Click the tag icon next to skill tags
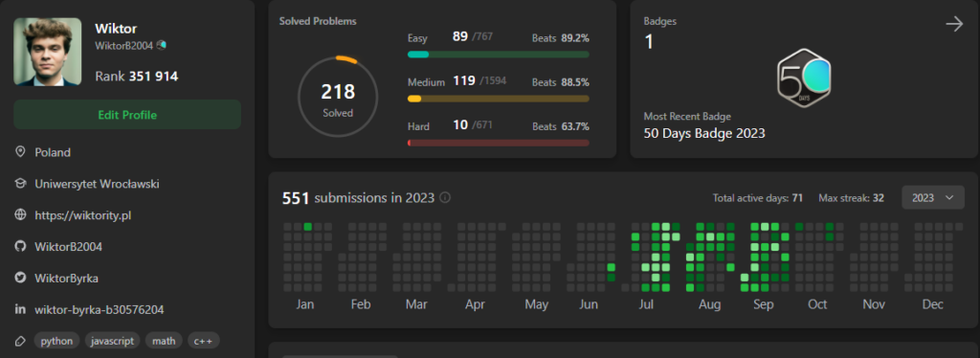This screenshot has width=980, height=358. click(x=21, y=341)
